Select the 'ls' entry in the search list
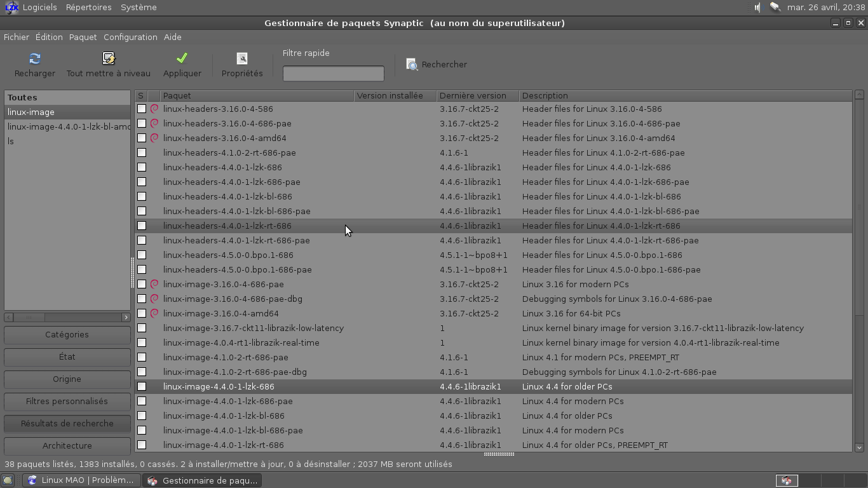 (67, 142)
